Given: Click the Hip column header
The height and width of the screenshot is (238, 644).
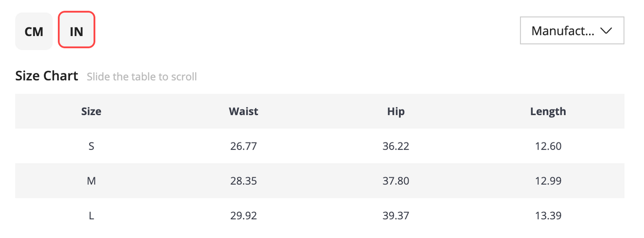Looking at the screenshot, I should [x=396, y=111].
